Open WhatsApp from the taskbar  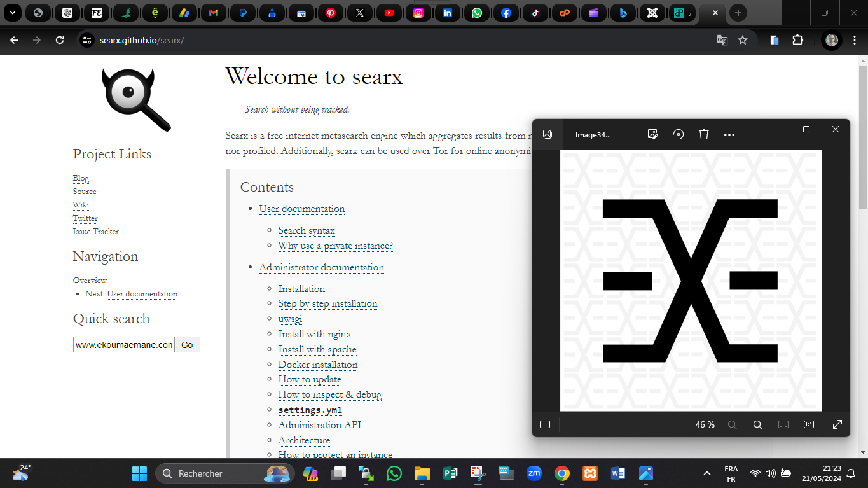click(394, 473)
